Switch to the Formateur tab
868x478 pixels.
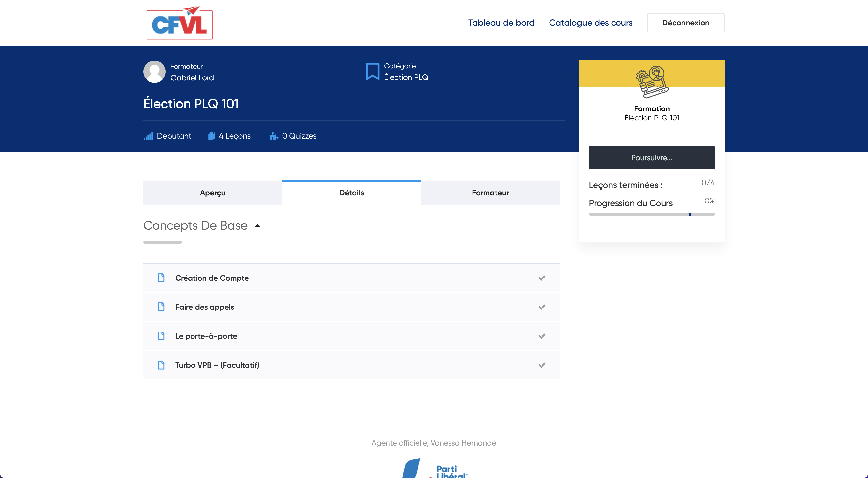490,193
